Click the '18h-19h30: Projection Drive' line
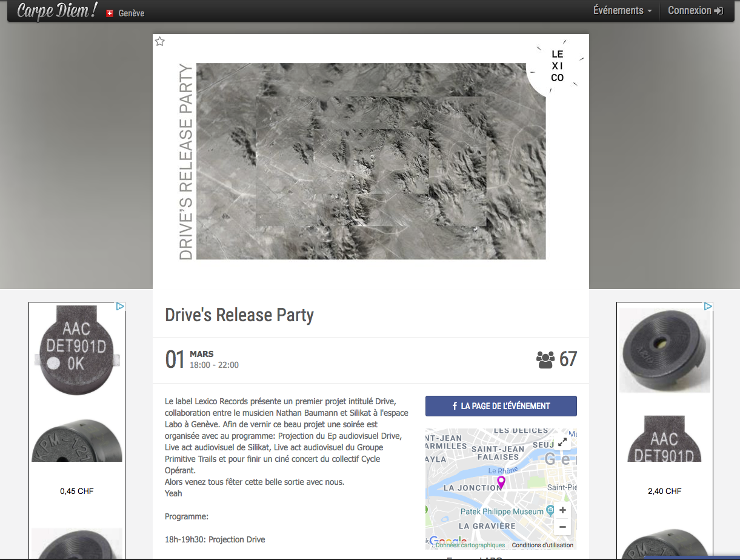740x560 pixels. (215, 539)
